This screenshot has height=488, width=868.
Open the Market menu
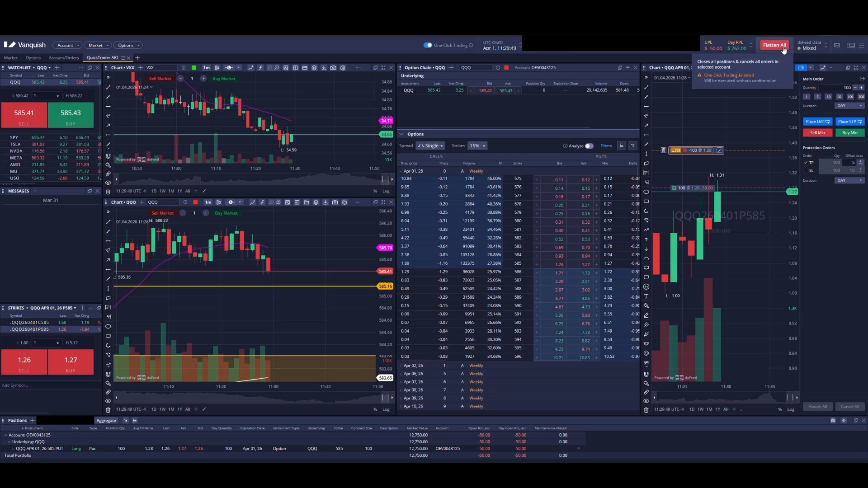click(97, 45)
